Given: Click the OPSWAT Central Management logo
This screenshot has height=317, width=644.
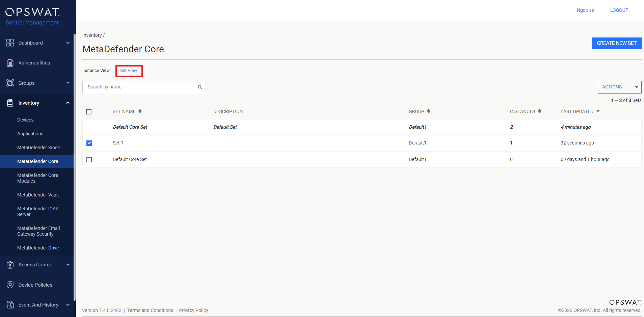Looking at the screenshot, I should click(x=32, y=17).
